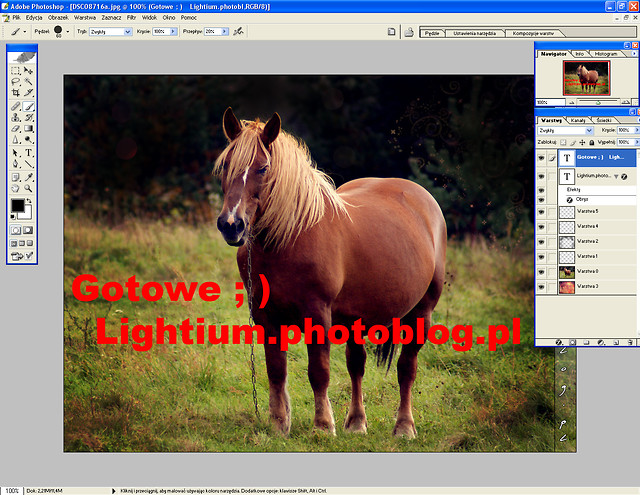
Task: Open layer blend mode dropdown Zwykły
Action: pyautogui.click(x=589, y=131)
